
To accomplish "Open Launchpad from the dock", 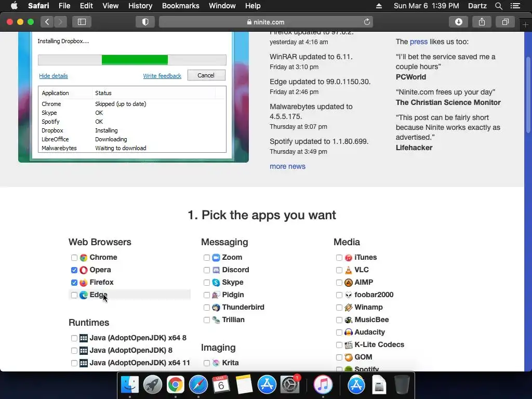I will [153, 385].
